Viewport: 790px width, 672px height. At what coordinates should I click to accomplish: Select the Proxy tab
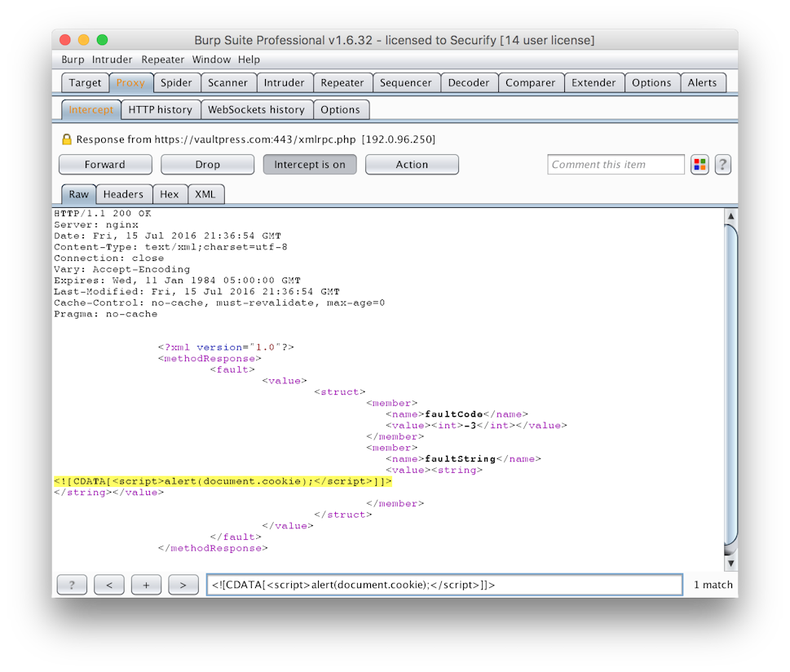(x=130, y=82)
